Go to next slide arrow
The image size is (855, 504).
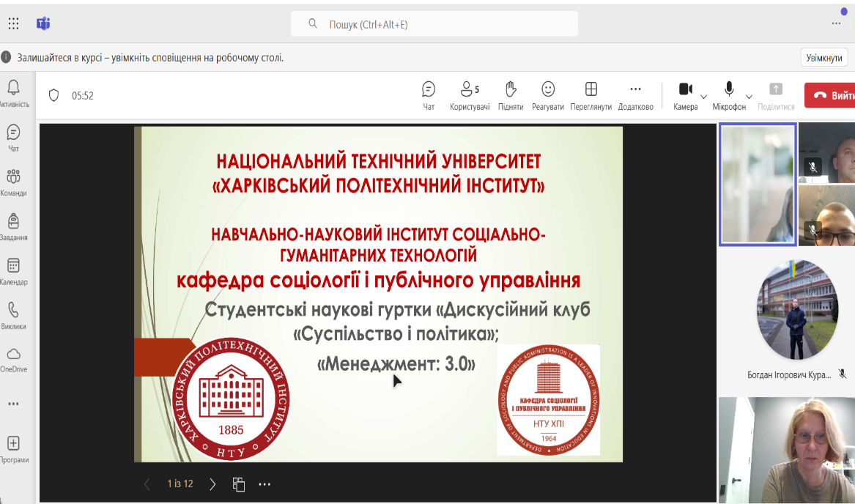tap(212, 483)
